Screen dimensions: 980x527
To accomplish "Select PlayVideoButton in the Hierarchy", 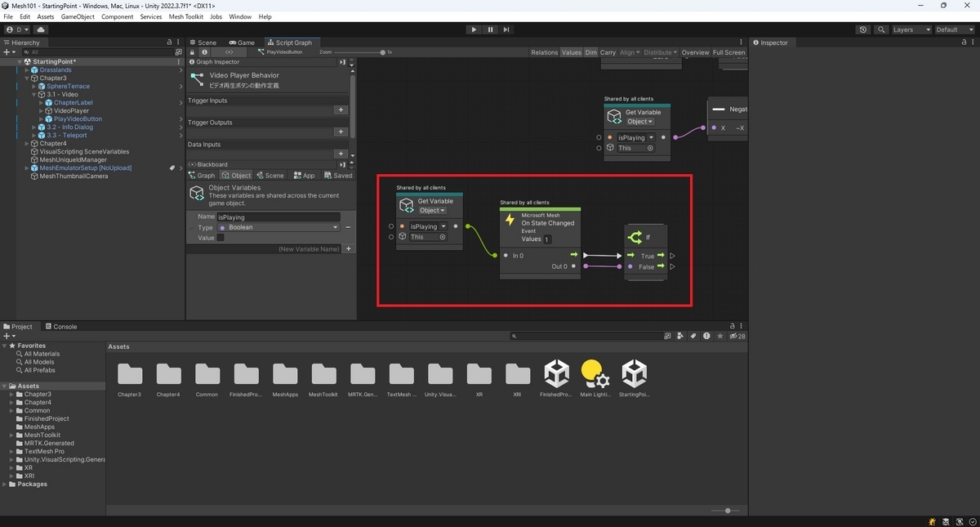I will (78, 119).
